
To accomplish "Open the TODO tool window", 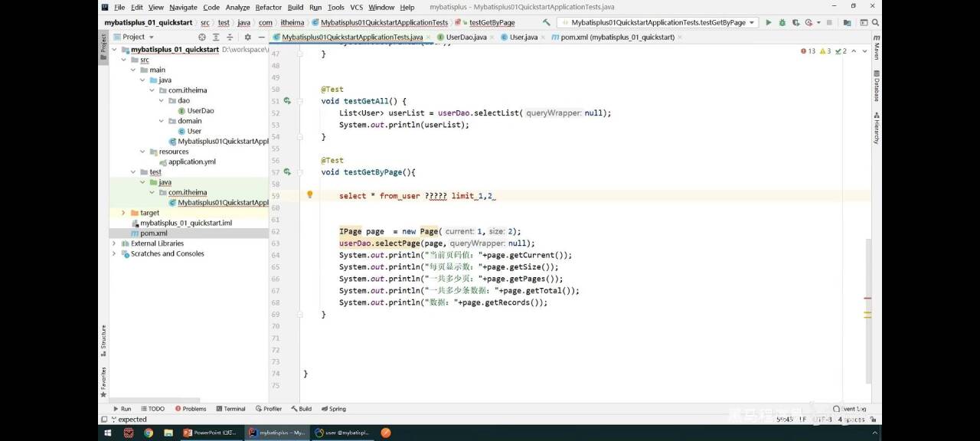I will pyautogui.click(x=152, y=409).
